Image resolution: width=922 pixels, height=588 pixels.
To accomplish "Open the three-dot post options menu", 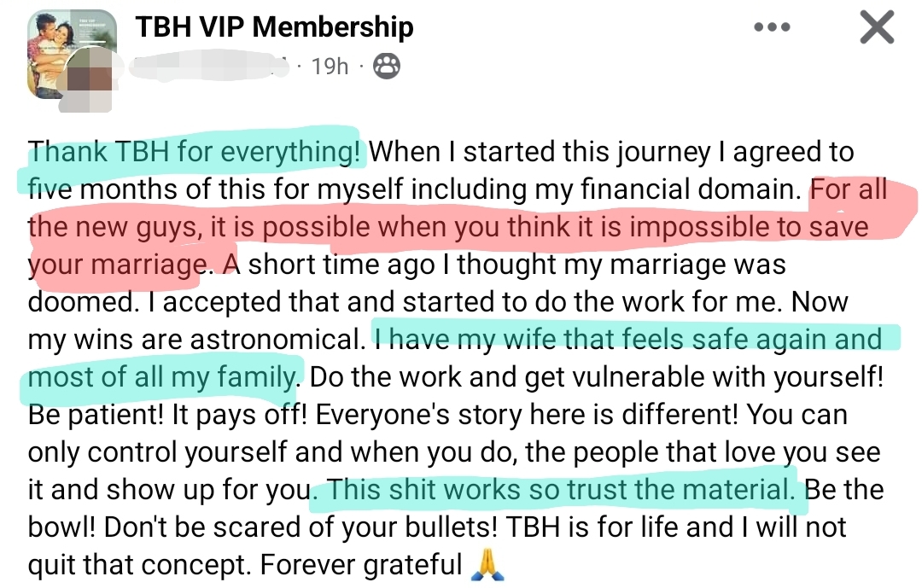I will click(x=773, y=28).
